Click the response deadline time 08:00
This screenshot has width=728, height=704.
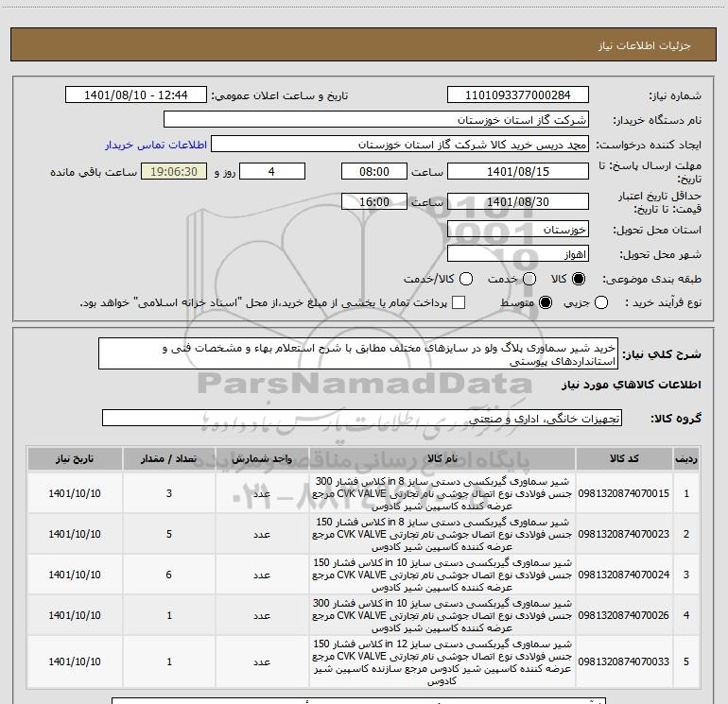(374, 171)
